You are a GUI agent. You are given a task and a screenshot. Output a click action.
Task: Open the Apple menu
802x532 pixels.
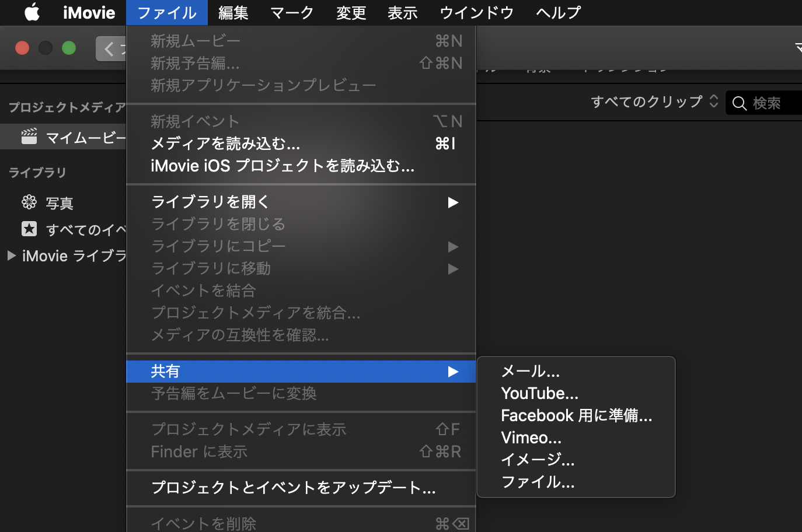point(32,12)
